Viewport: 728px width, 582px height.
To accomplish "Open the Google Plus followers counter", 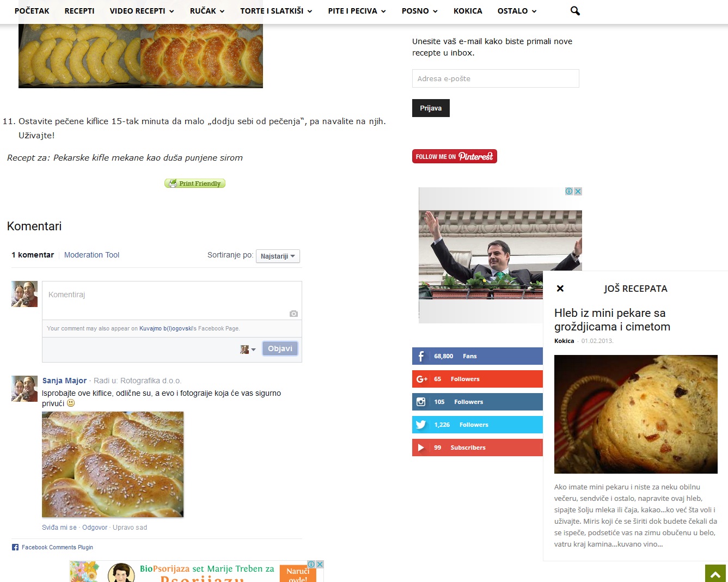I will tap(478, 379).
